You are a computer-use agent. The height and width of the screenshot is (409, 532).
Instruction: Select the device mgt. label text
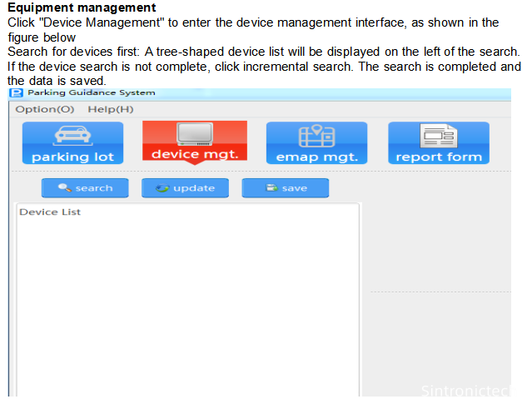click(x=194, y=154)
